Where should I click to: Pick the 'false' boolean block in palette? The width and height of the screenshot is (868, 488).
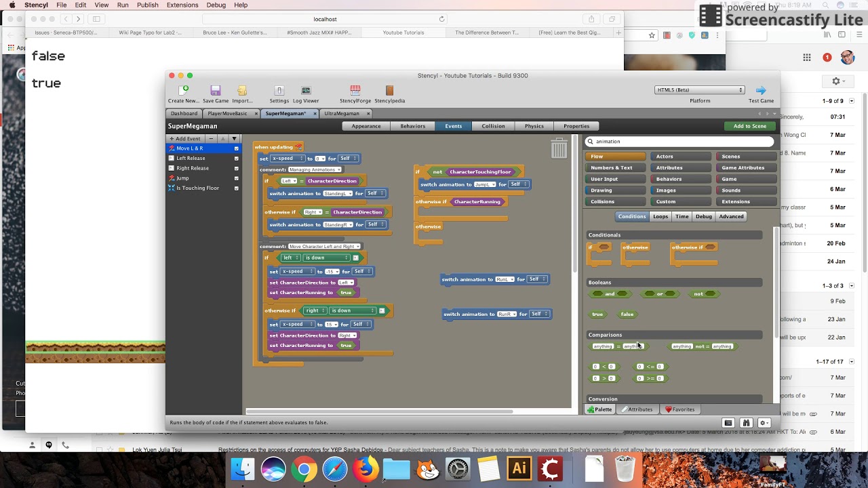[627, 314]
